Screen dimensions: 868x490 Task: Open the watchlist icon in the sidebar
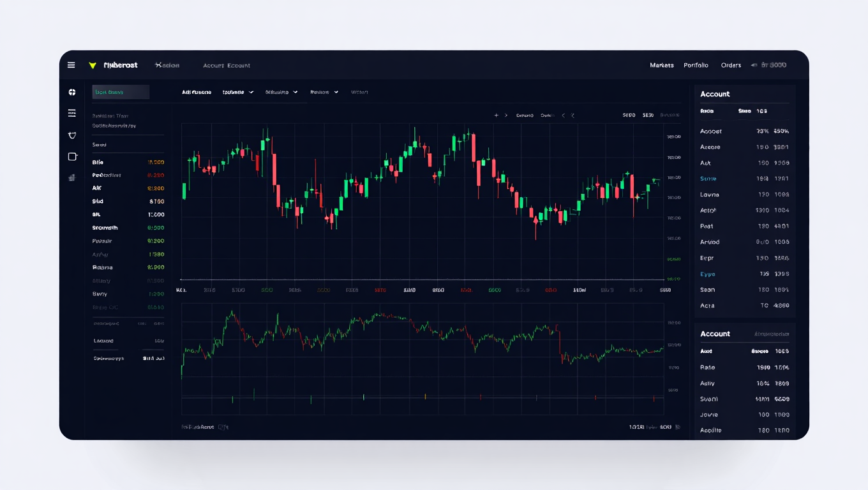(x=72, y=113)
